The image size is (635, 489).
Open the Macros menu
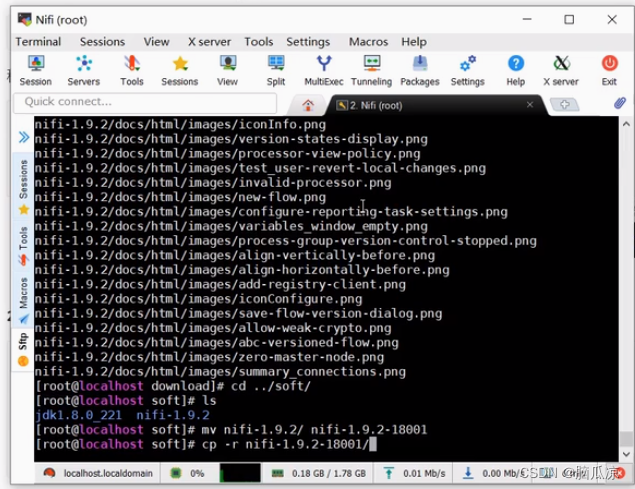click(x=368, y=42)
